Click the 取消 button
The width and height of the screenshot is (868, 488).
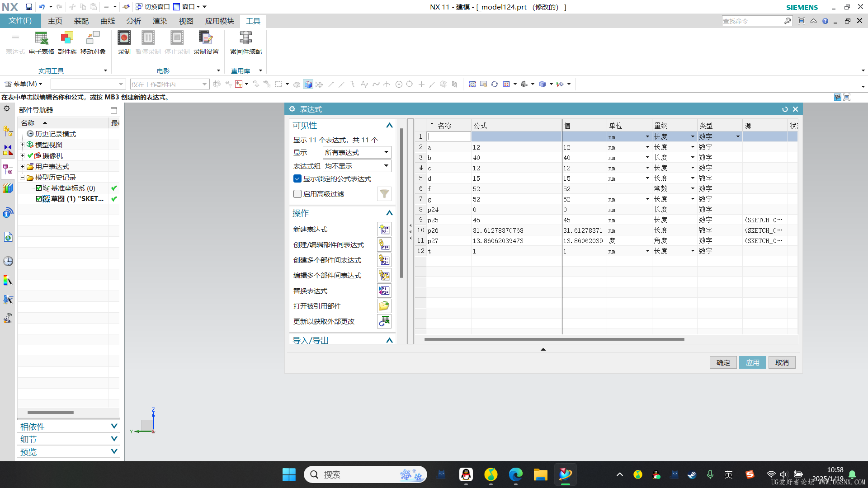pyautogui.click(x=782, y=362)
